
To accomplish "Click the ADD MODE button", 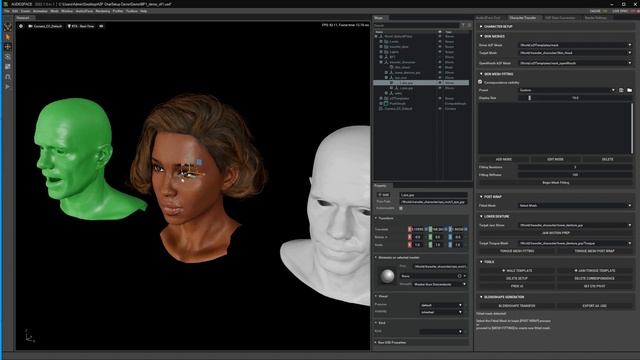I will (x=504, y=159).
